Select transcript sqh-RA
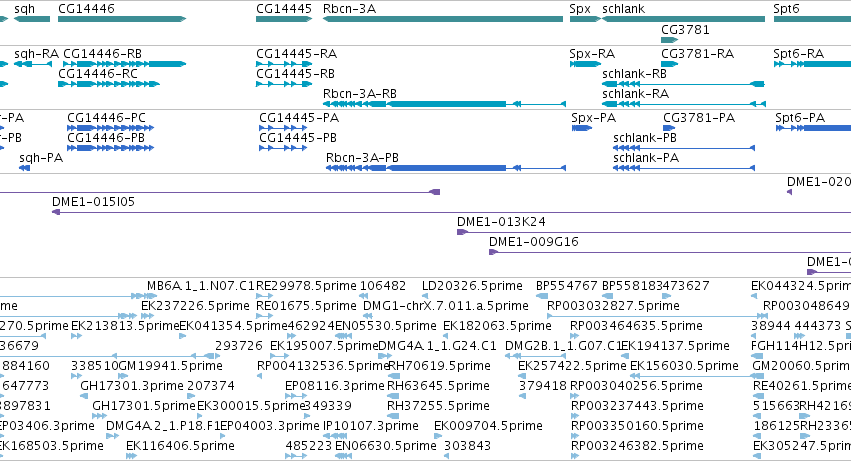851x461 pixels. 36,54
